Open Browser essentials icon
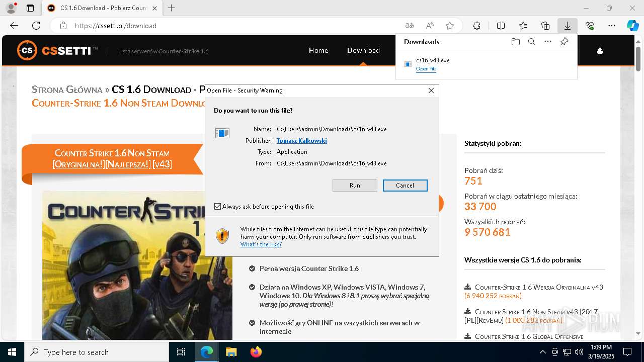The image size is (644, 362). (590, 26)
